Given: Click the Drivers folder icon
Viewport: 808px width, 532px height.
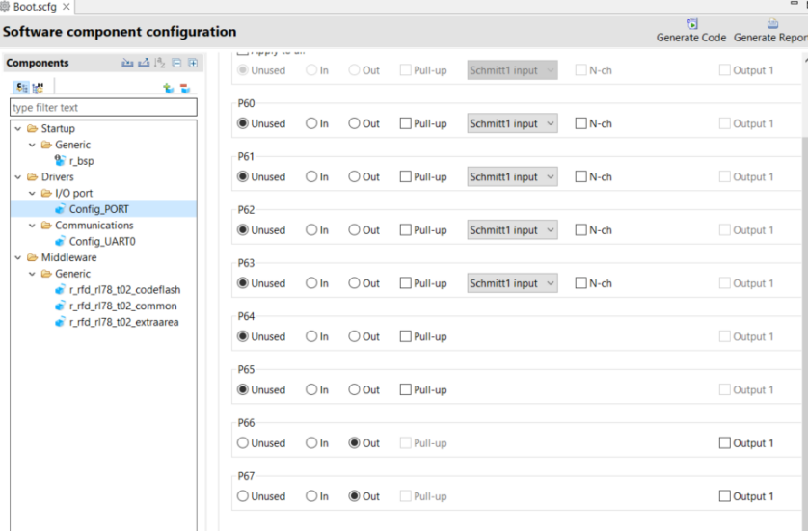Looking at the screenshot, I should click(x=33, y=176).
